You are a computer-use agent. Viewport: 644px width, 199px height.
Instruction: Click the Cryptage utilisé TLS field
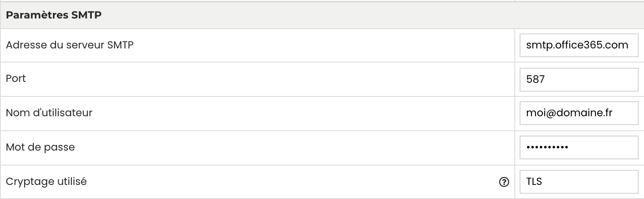click(x=579, y=181)
